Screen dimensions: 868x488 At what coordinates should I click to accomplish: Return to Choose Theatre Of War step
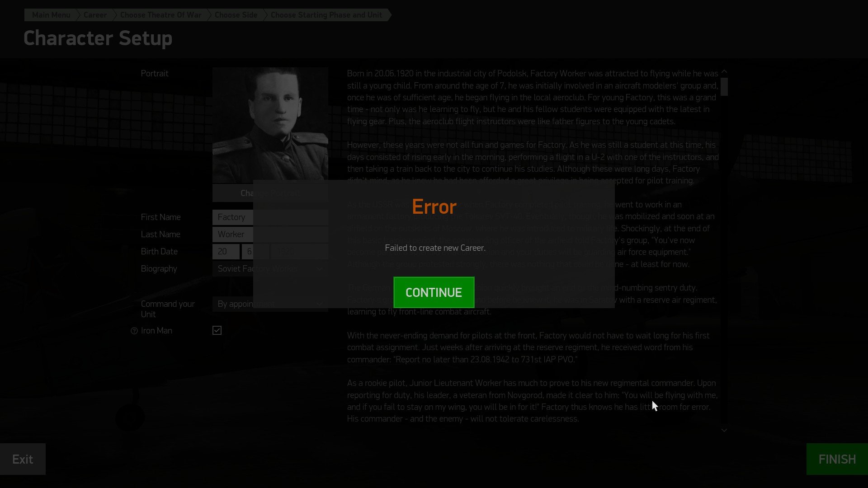click(x=160, y=15)
